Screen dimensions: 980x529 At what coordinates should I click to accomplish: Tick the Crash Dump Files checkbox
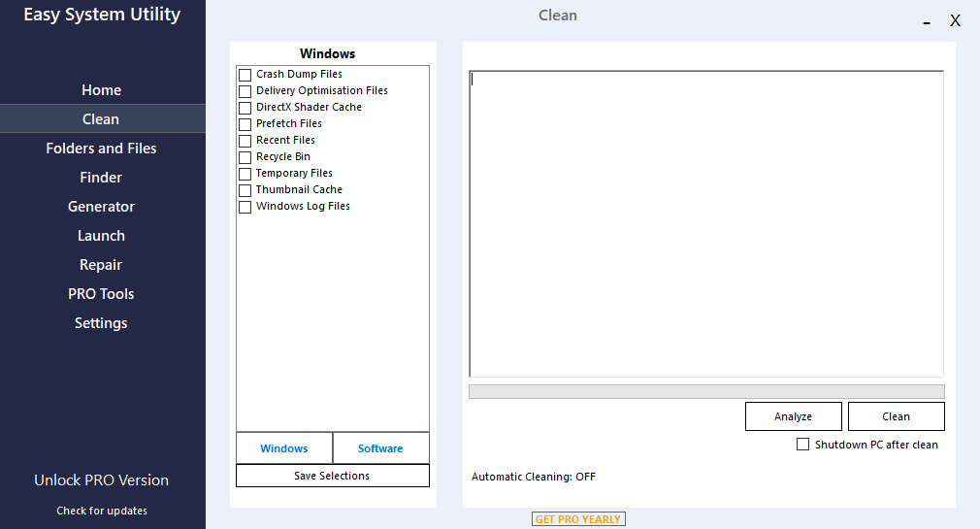click(x=245, y=75)
